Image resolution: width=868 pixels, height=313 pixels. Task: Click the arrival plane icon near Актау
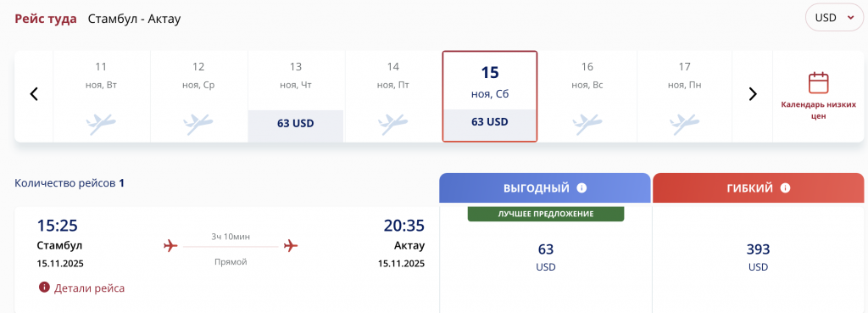pyautogui.click(x=291, y=245)
